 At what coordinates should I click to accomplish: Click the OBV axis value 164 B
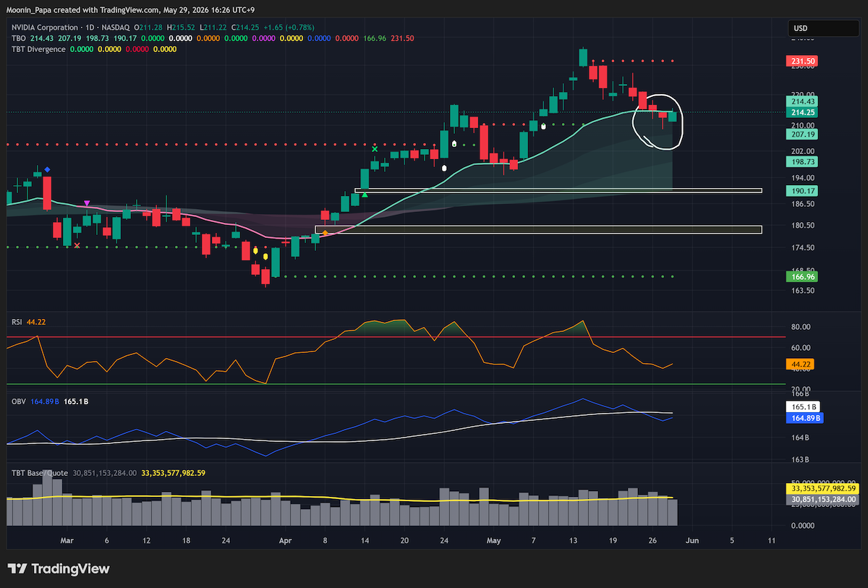click(x=801, y=438)
